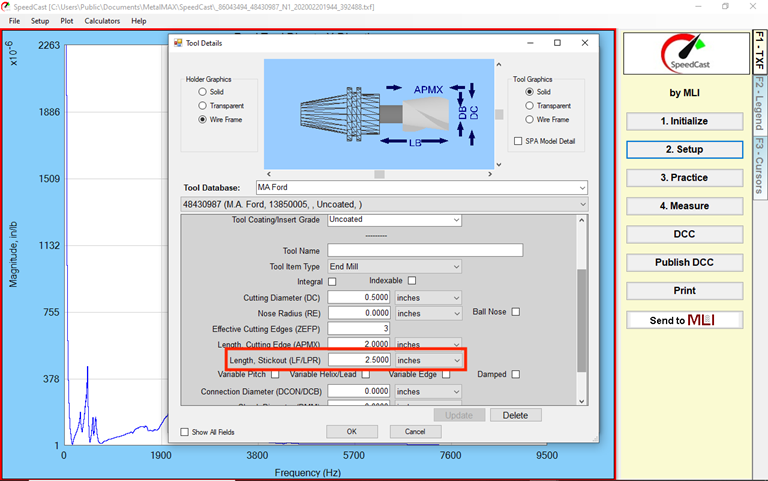Click the 3. Practice button
Image resolution: width=768 pixels, height=481 pixels.
(684, 178)
